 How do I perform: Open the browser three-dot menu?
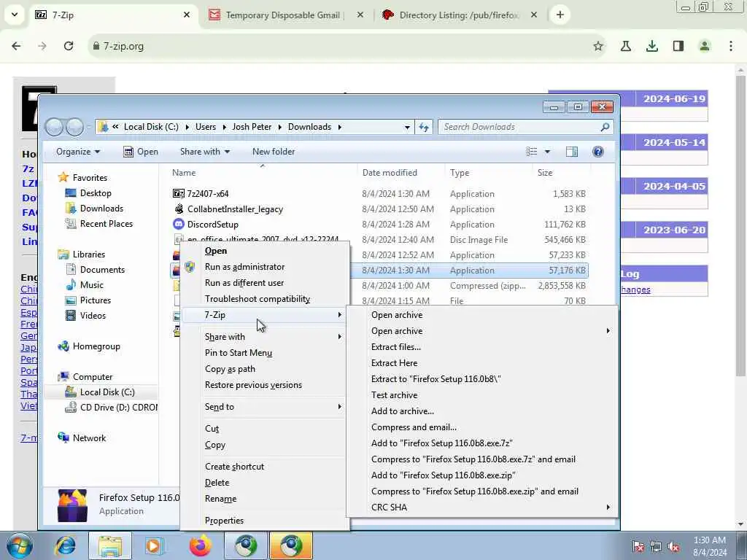click(x=731, y=46)
